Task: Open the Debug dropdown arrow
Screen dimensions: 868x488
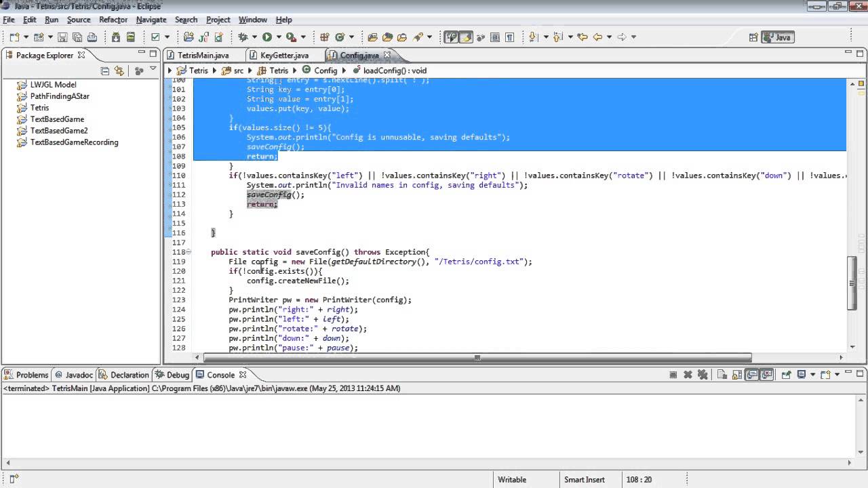Action: click(x=254, y=37)
